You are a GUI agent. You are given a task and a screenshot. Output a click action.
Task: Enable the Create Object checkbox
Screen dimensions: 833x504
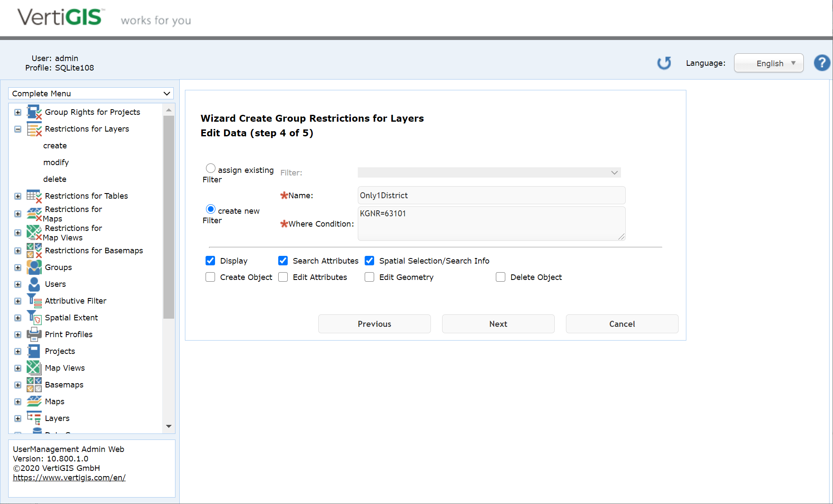210,277
